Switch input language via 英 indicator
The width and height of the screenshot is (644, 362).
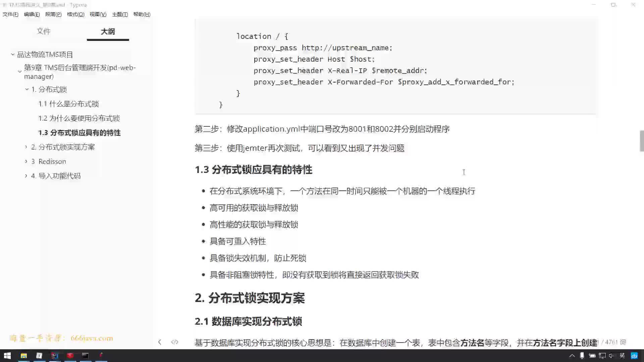pyautogui.click(x=622, y=356)
